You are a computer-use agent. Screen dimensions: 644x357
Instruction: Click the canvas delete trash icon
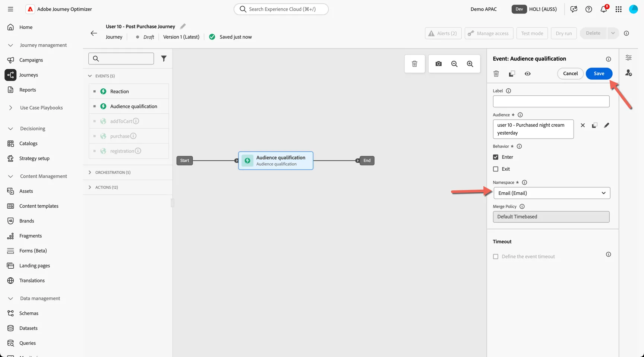414,64
